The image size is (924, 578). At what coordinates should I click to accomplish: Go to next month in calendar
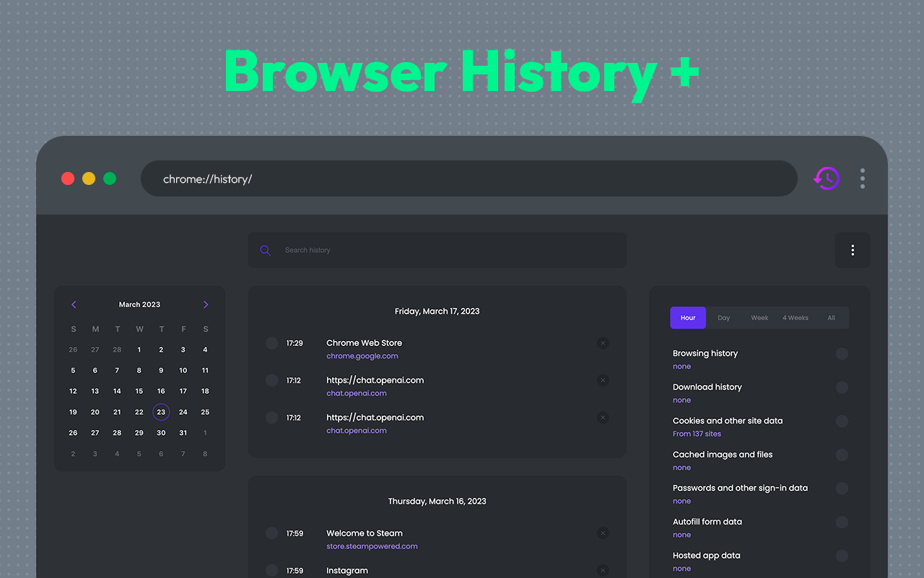click(206, 305)
